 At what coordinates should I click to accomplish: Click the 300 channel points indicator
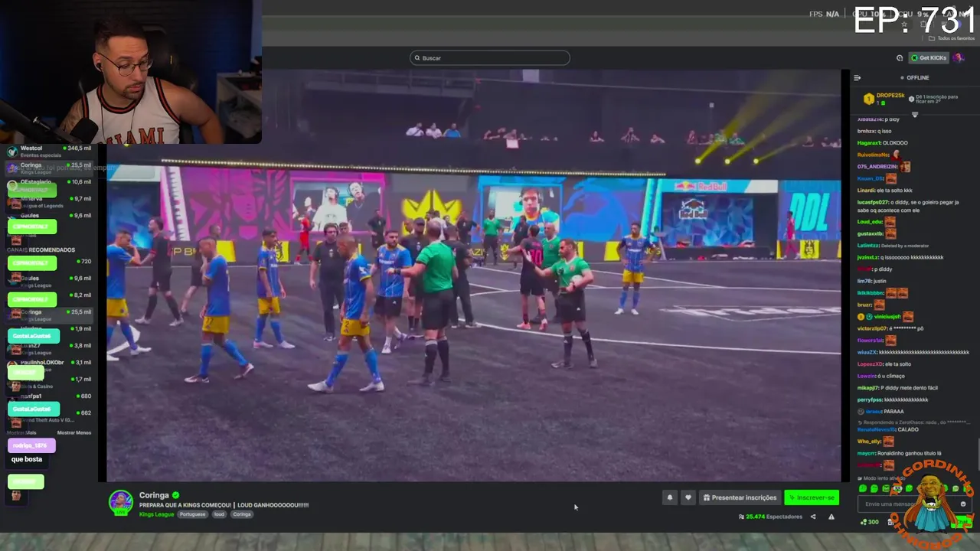[870, 522]
